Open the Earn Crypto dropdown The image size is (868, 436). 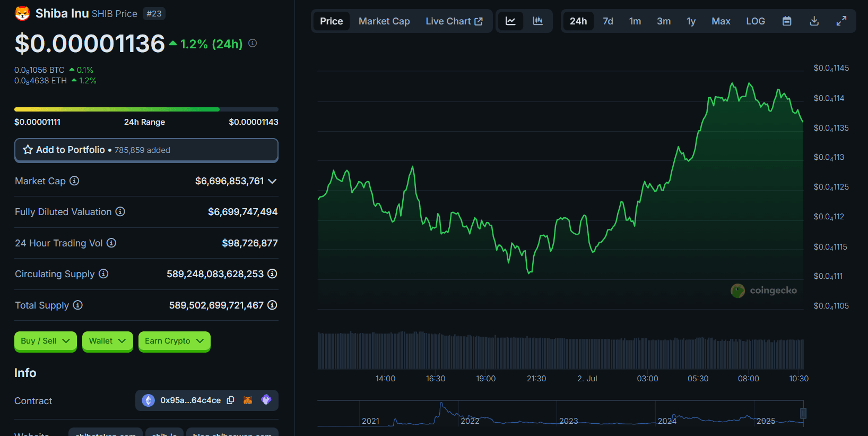coord(175,341)
